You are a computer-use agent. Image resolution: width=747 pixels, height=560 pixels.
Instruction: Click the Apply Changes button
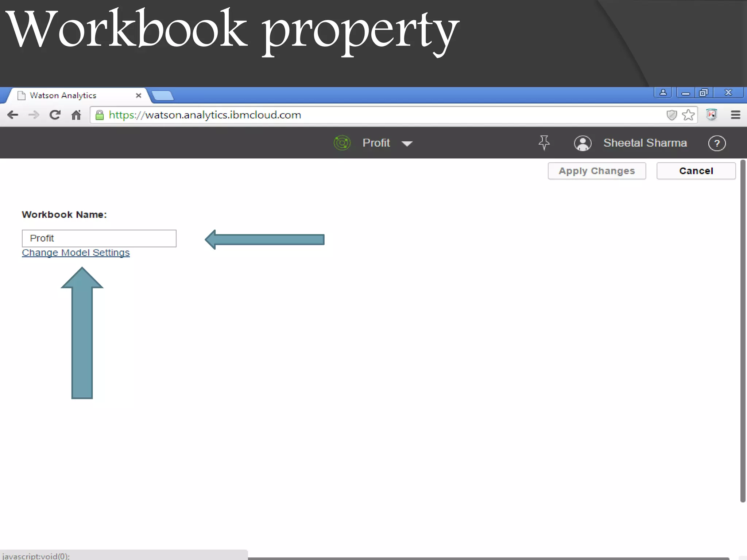[597, 171]
